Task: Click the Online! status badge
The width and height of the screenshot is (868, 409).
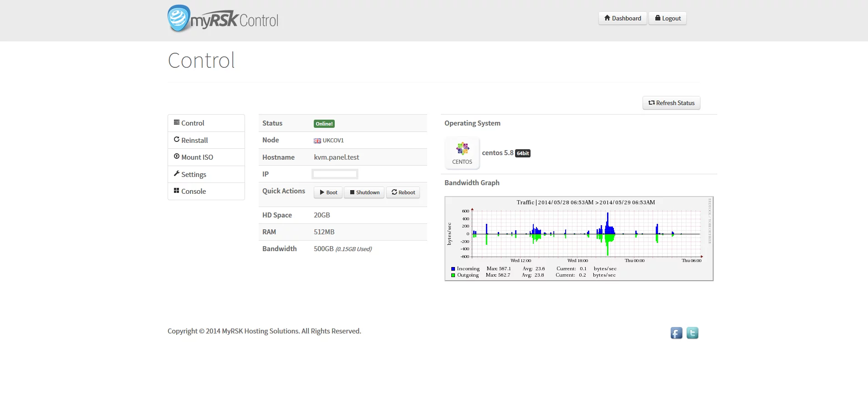Action: (x=324, y=124)
